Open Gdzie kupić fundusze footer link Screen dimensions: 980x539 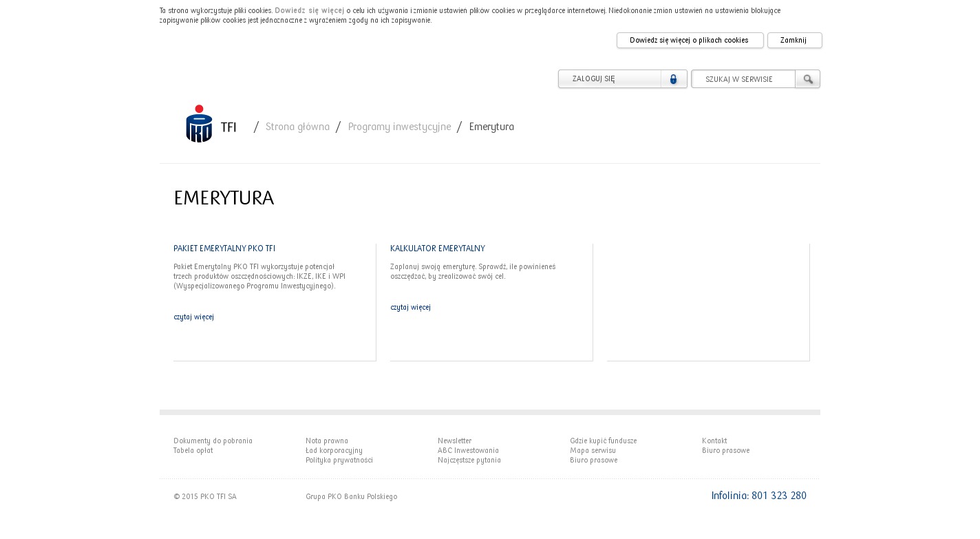click(x=603, y=441)
